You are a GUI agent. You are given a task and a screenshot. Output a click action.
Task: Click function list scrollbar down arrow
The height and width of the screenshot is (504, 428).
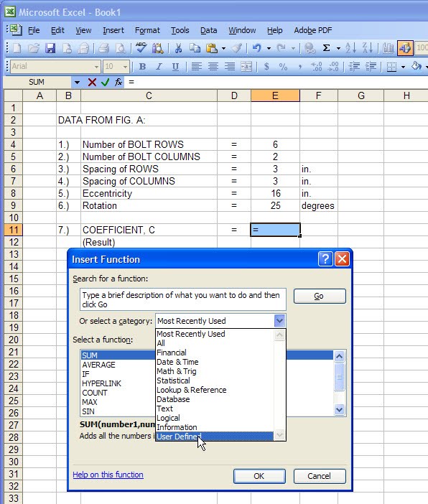coord(339,409)
